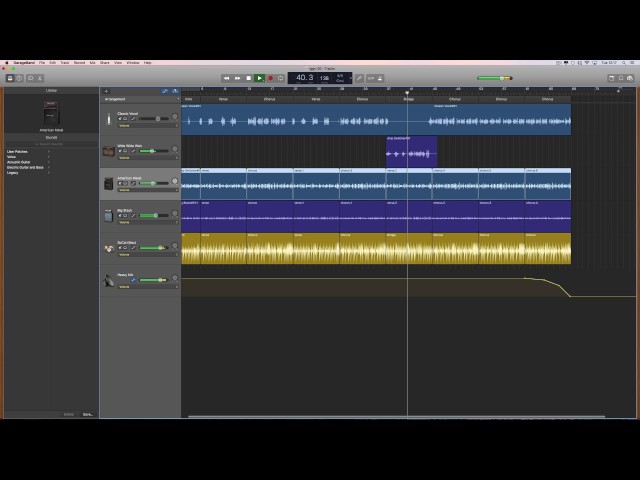Select the SoCal drummer track icon

click(x=109, y=248)
